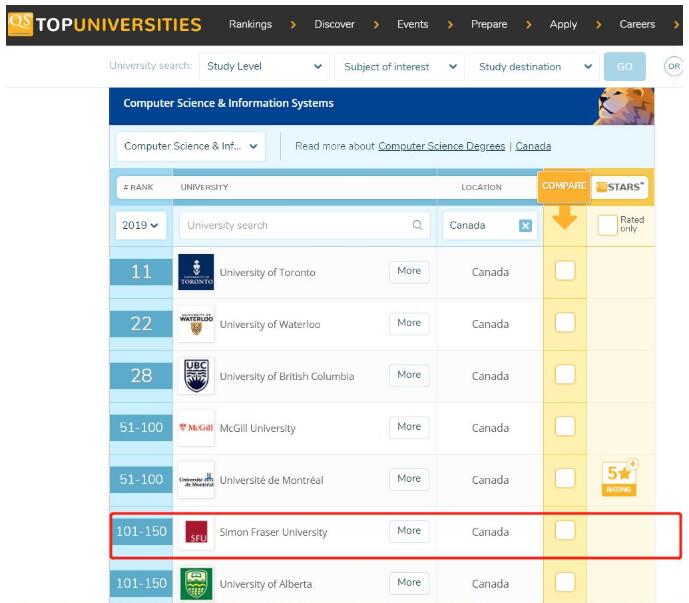Click the QS Top Universities logo
The width and height of the screenshot is (689, 603).
point(104,25)
